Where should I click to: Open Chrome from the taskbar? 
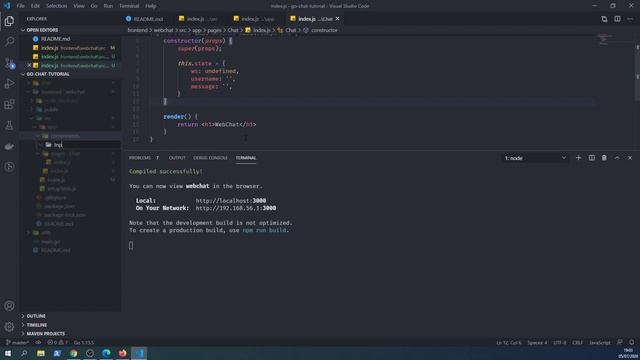pyautogui.click(x=73, y=353)
